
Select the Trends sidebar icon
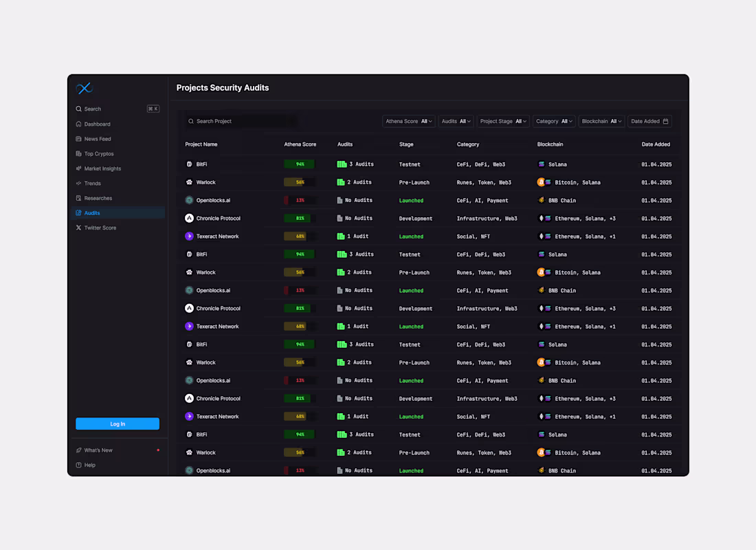(78, 183)
